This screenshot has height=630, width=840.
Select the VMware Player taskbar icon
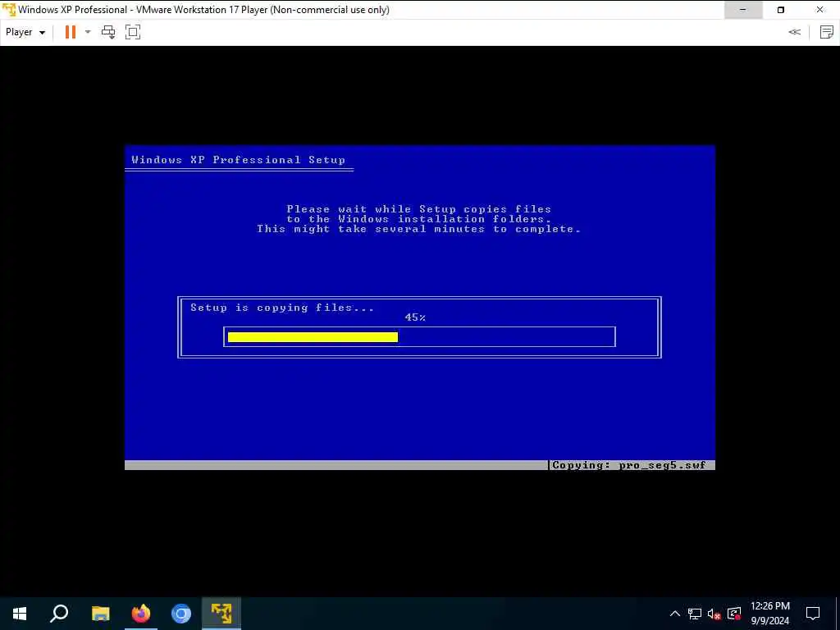[x=221, y=614]
